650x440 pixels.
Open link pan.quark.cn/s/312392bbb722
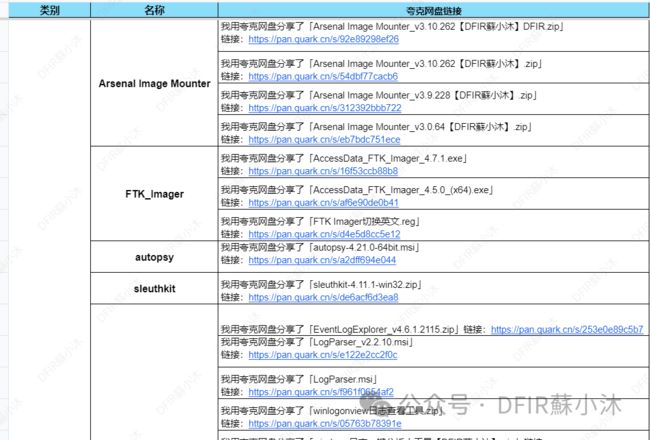click(325, 108)
